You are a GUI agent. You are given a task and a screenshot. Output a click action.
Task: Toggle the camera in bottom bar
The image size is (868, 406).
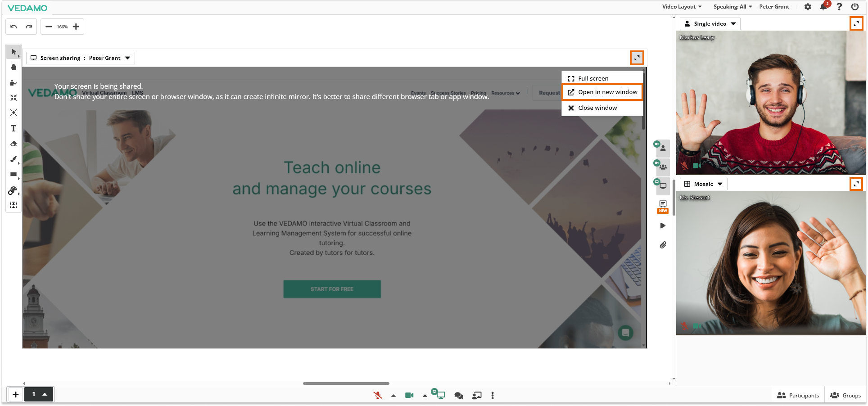pyautogui.click(x=409, y=396)
